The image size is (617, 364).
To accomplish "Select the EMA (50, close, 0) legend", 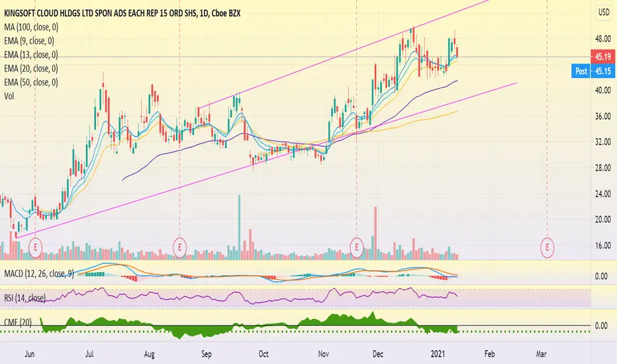I will 31,82.
